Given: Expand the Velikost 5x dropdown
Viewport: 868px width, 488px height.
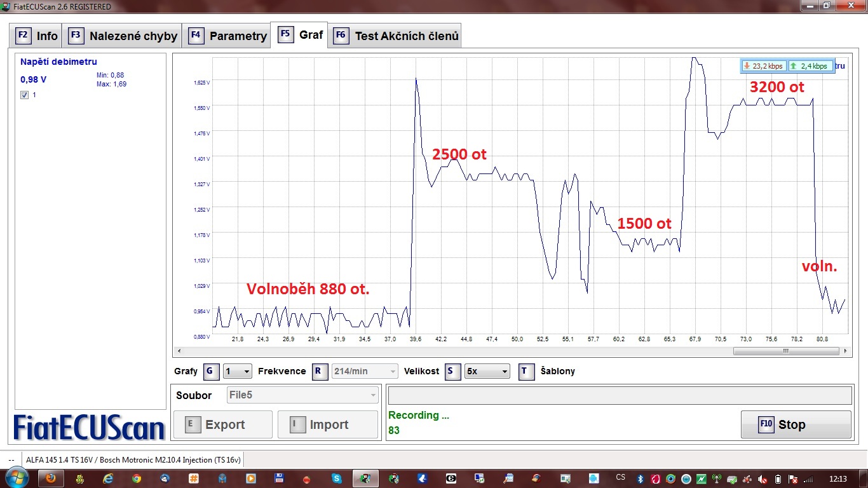Looking at the screenshot, I should (486, 372).
